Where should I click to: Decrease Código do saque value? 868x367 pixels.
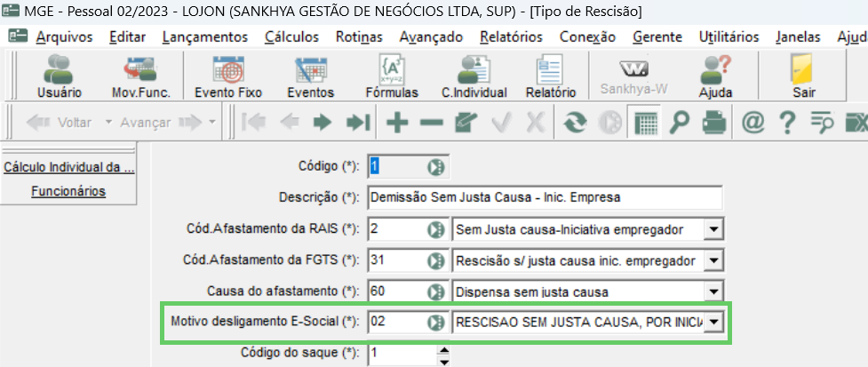coord(443,362)
